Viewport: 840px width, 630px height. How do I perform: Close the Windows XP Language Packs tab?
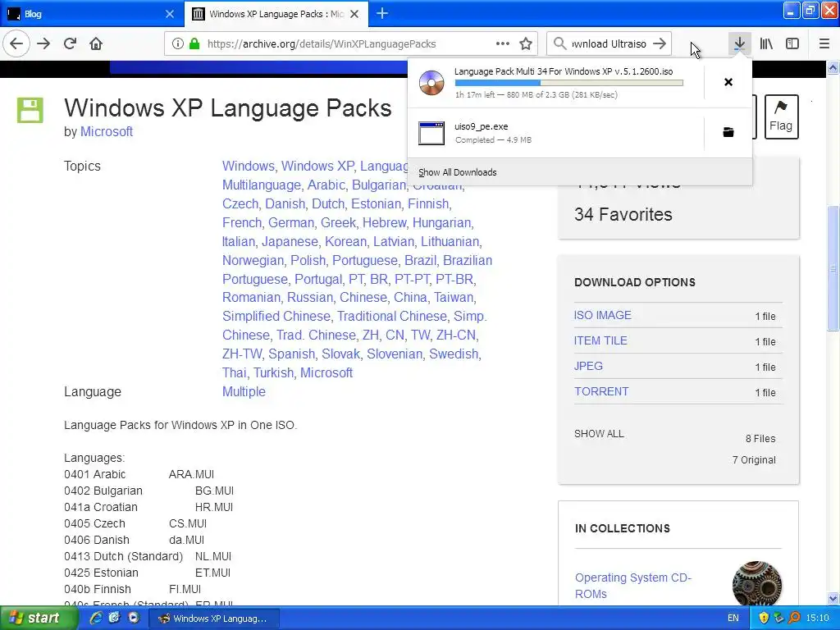(x=354, y=14)
